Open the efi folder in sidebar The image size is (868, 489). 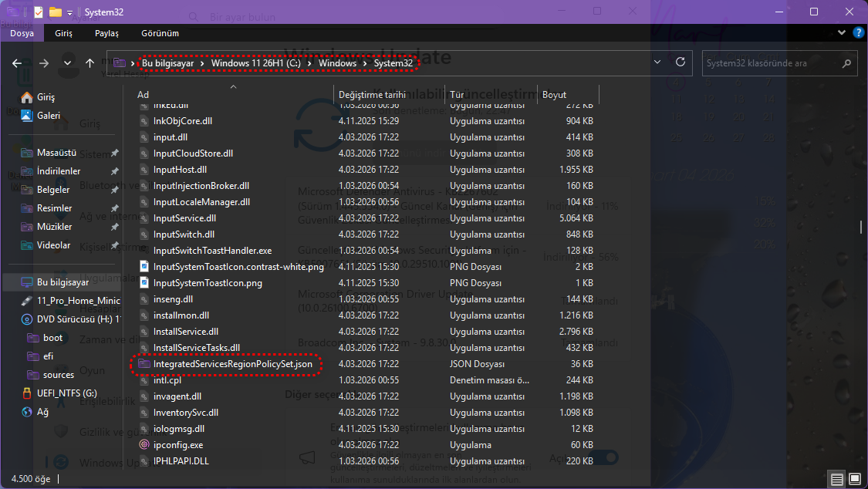click(48, 356)
